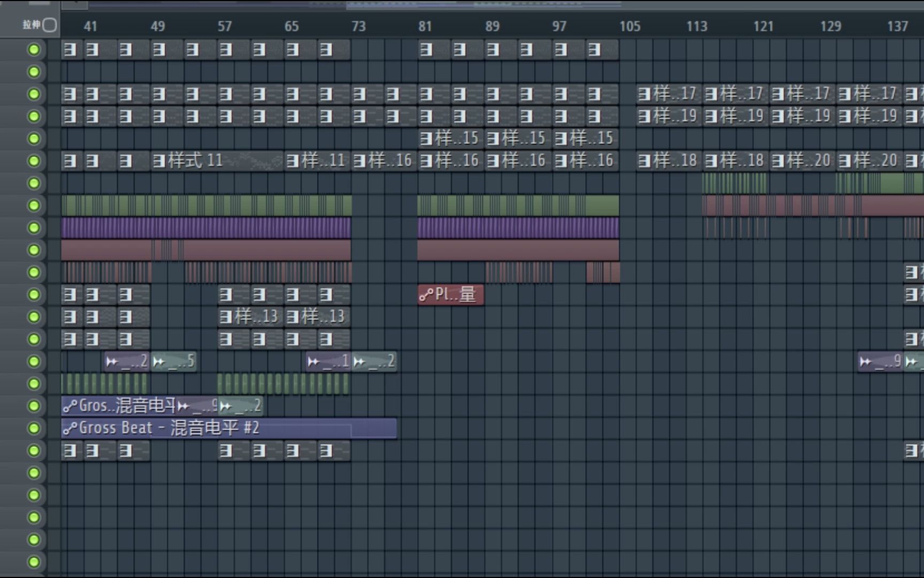Jump to bar 121 on the timeline
The height and width of the screenshot is (578, 924).
(764, 26)
